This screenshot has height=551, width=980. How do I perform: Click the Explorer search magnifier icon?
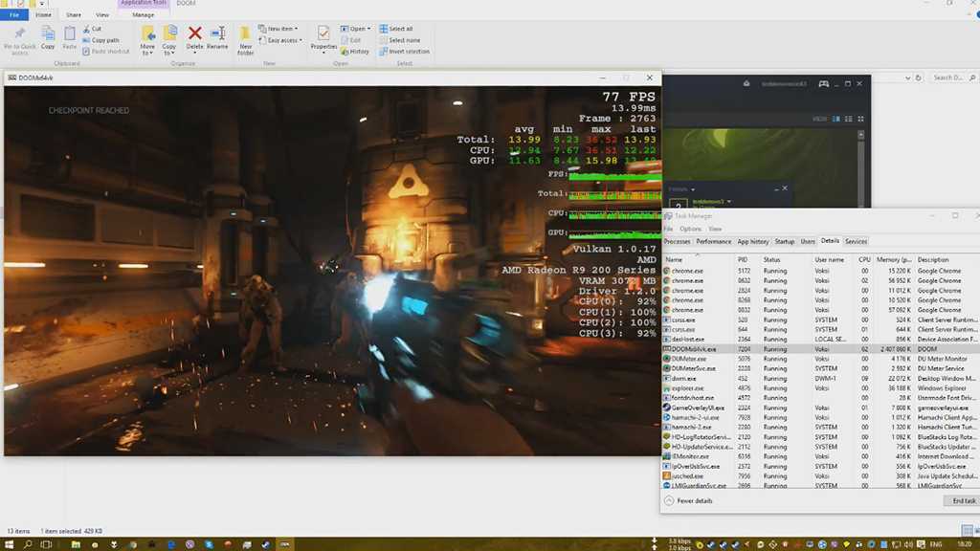coord(972,78)
